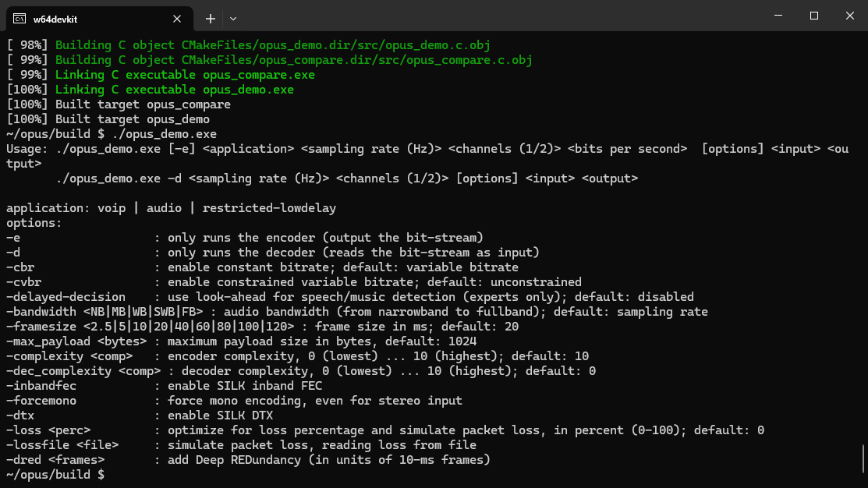Maximize the terminal window
868x488 pixels.
point(813,16)
